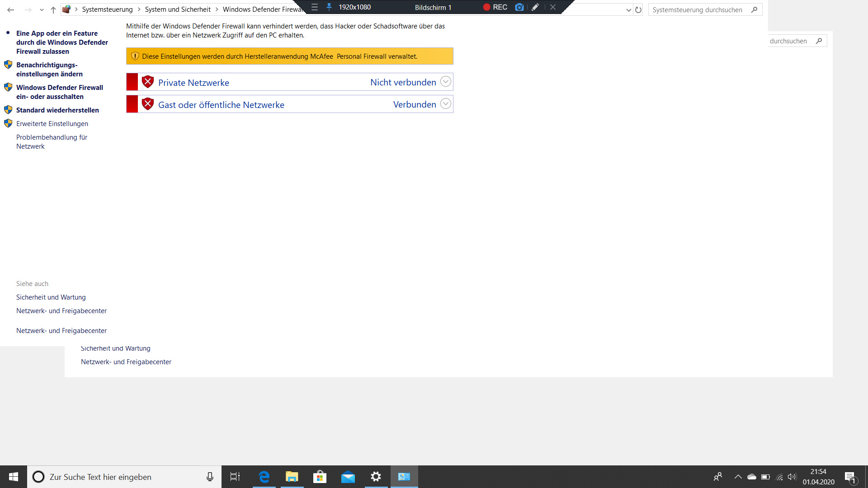Expand chevron after System und Sicherheit
The width and height of the screenshot is (868, 488).
tap(217, 9)
